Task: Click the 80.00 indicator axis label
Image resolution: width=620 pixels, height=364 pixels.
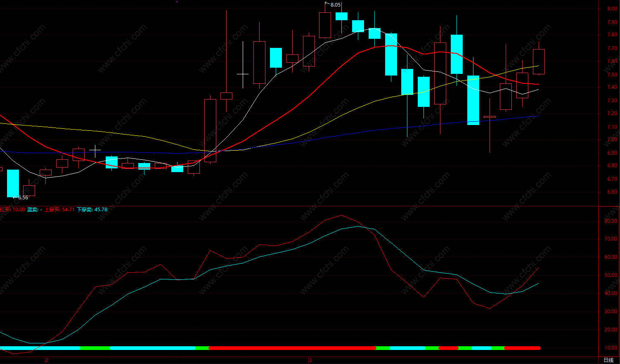Action: (x=611, y=221)
